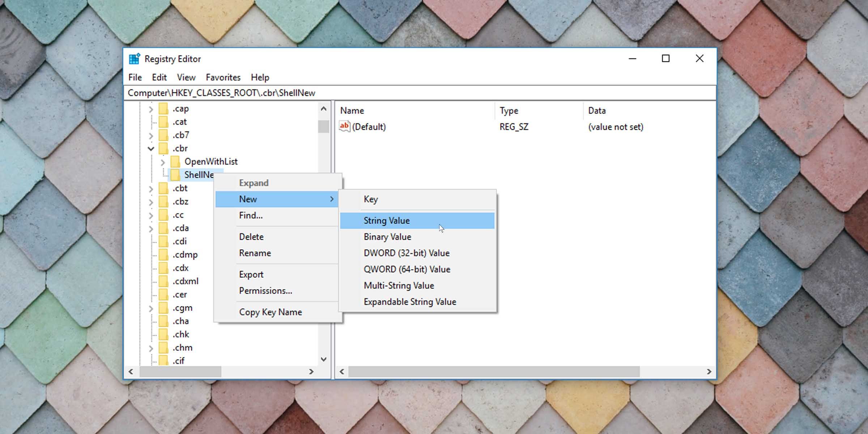The height and width of the screenshot is (434, 868).
Task: Click the .cgm folder icon
Action: point(163,308)
